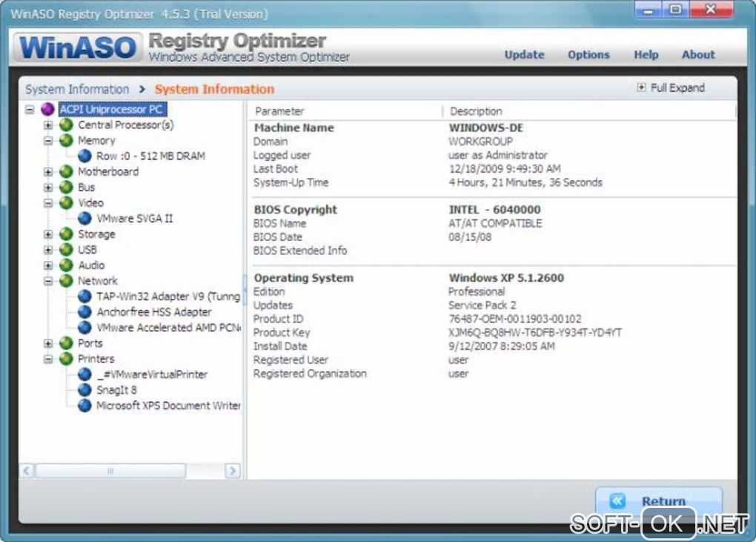Expand the Motherboard branch
The width and height of the screenshot is (756, 542).
pyautogui.click(x=48, y=172)
